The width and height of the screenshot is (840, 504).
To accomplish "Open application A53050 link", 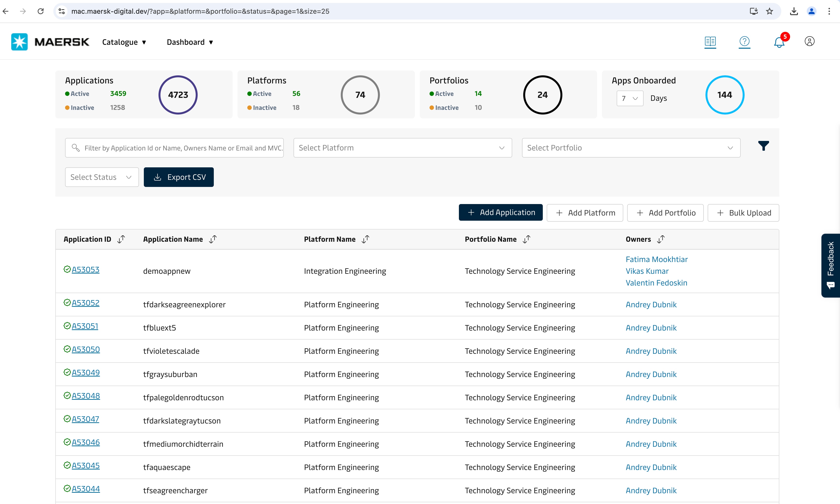I will (86, 349).
